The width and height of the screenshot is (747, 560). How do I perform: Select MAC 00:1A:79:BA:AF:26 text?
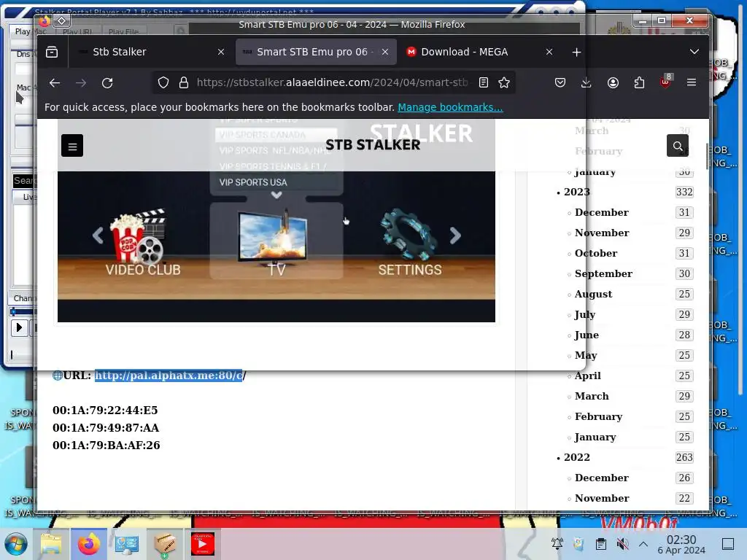point(107,446)
